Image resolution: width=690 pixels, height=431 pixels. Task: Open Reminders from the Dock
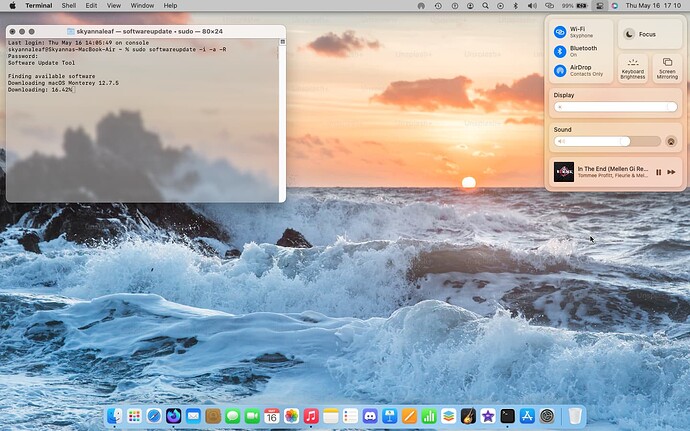click(350, 416)
